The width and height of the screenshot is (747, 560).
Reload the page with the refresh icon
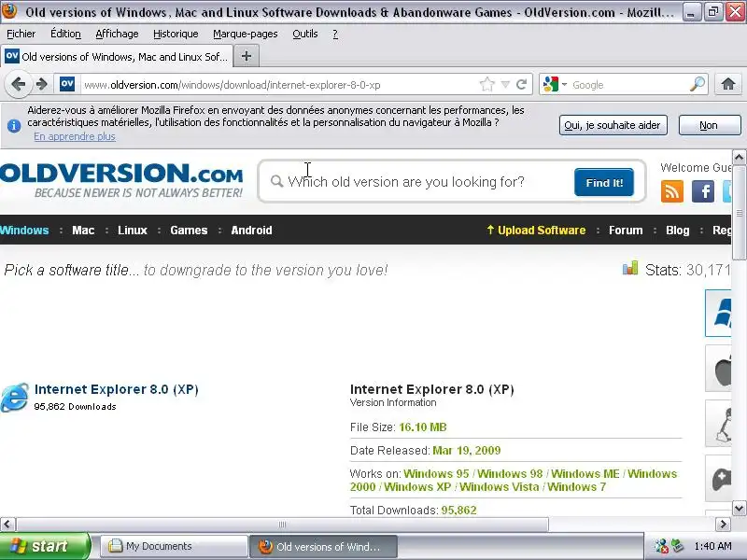(522, 84)
